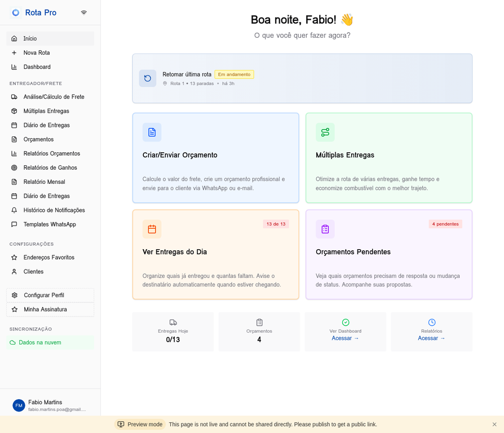Click the document icon on Criar/Enviar Orçamento card
The image size is (504, 433).
click(152, 132)
